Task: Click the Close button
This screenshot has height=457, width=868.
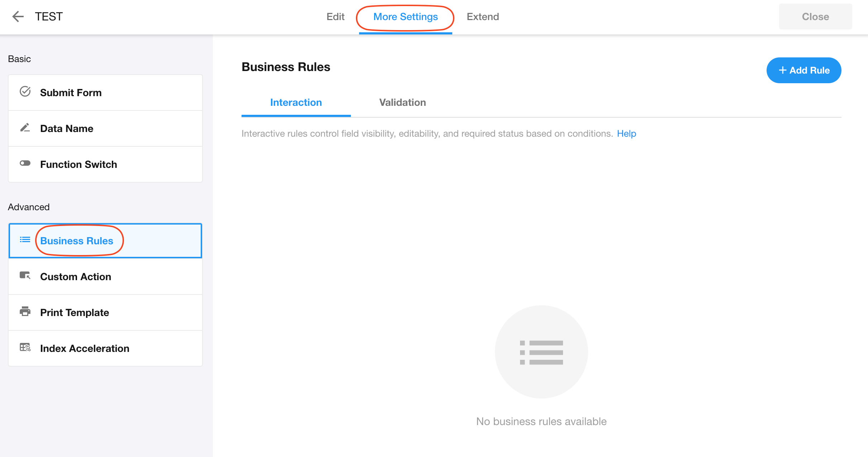Action: click(x=815, y=17)
